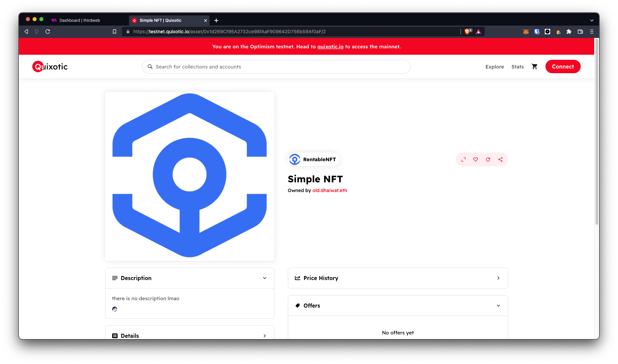Refresh metadata using the reload icon
Viewport: 618px width, 364px height.
coord(488,160)
